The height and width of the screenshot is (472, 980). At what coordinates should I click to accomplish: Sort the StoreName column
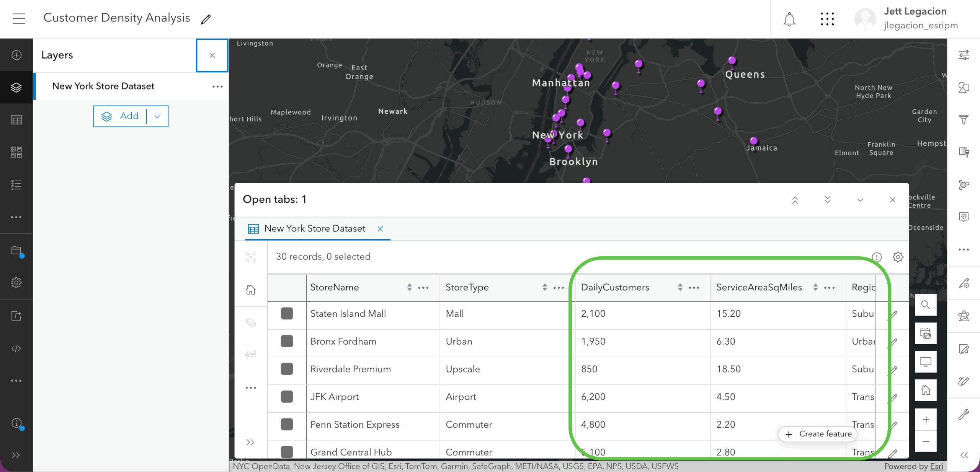coord(409,287)
